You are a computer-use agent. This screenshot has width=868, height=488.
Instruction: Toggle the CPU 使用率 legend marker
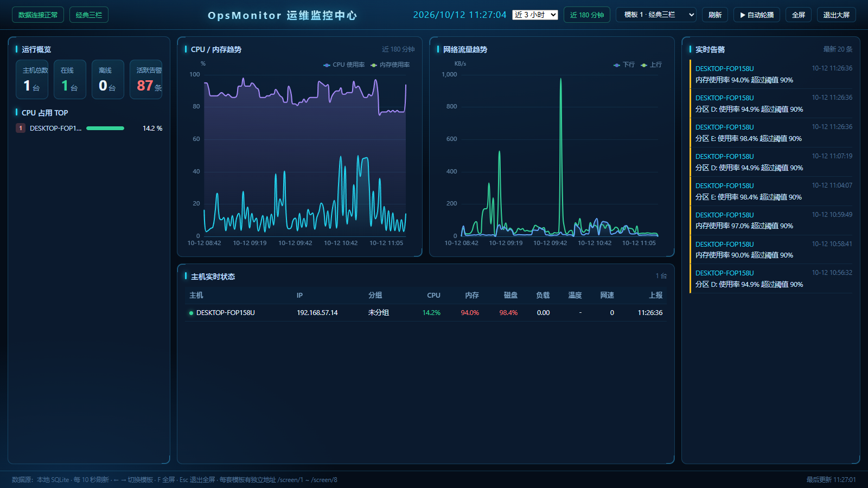pyautogui.click(x=327, y=65)
